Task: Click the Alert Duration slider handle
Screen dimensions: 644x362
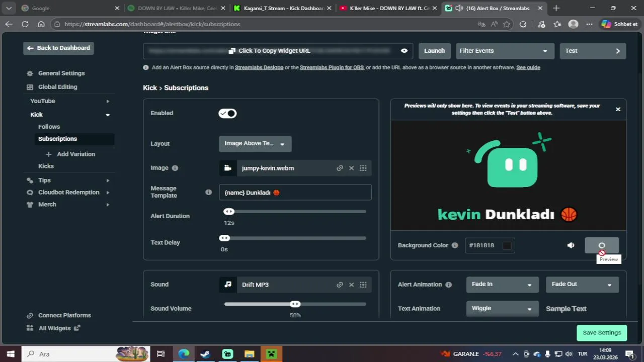Action: [x=229, y=212]
